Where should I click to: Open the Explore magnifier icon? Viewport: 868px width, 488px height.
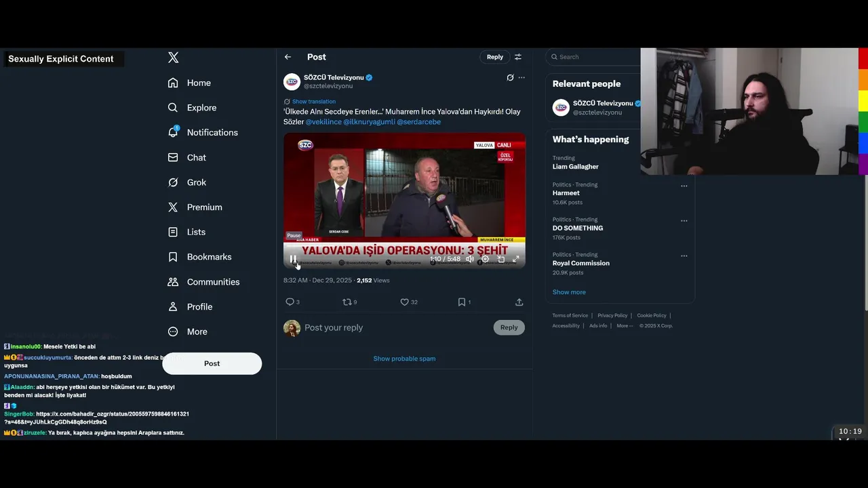pyautogui.click(x=173, y=108)
